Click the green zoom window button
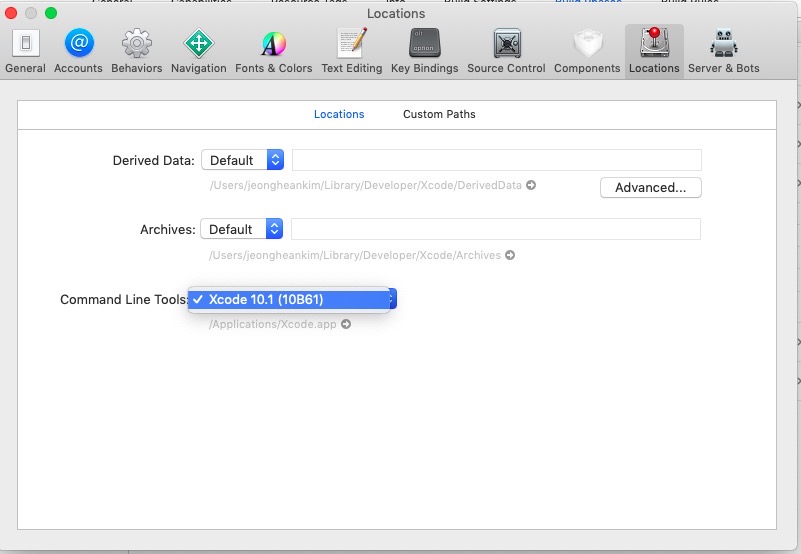Screen dimensions: 801x554 (x=51, y=13)
